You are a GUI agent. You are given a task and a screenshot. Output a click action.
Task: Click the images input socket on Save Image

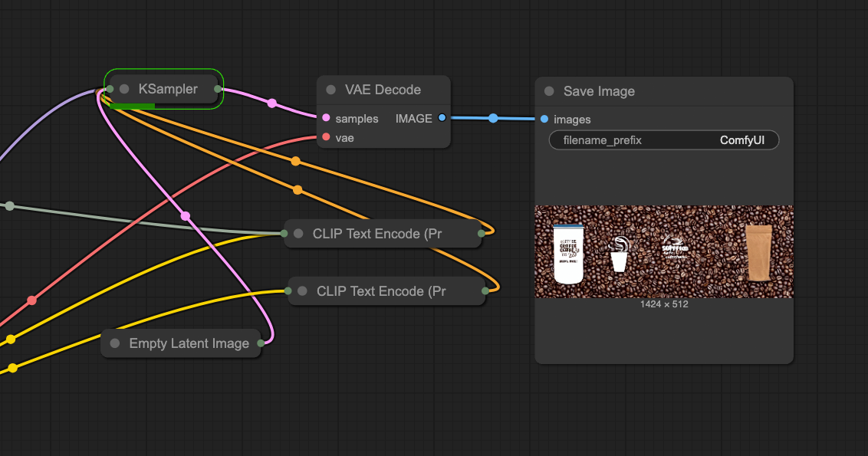click(544, 119)
